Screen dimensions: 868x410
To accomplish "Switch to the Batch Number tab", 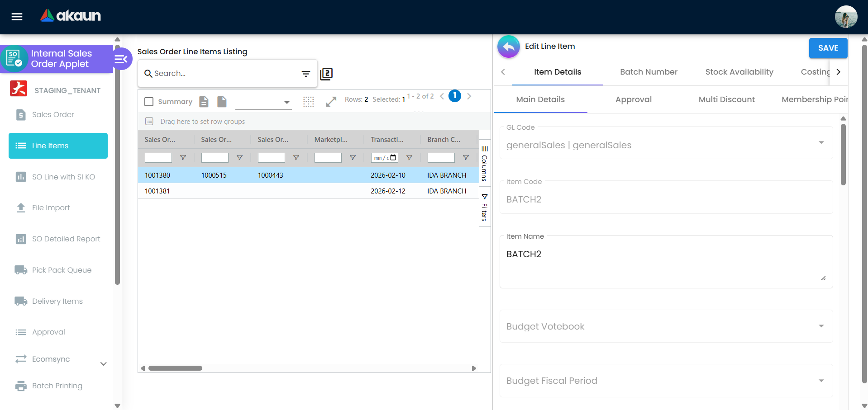I will 649,72.
